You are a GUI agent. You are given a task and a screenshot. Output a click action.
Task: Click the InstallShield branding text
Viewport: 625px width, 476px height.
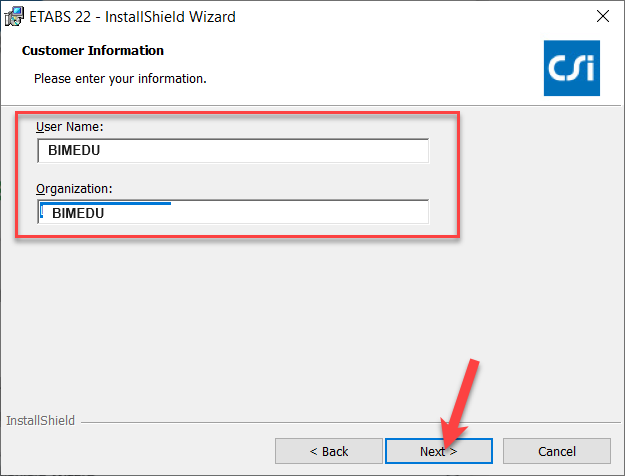(x=40, y=421)
